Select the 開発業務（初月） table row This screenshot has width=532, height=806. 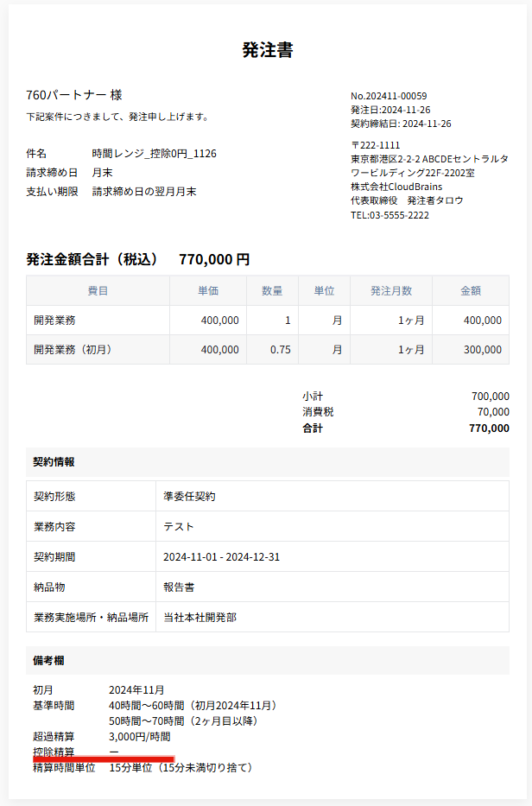(x=267, y=350)
